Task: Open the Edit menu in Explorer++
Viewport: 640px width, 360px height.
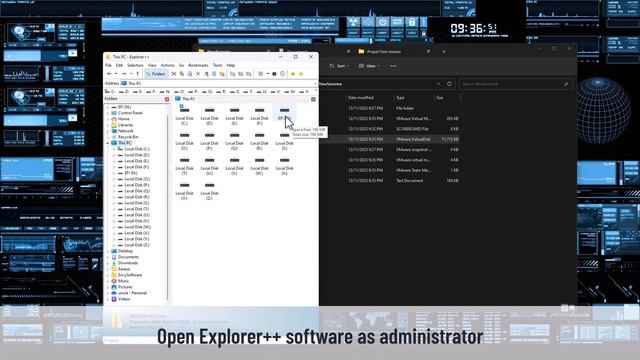Action: [119, 65]
